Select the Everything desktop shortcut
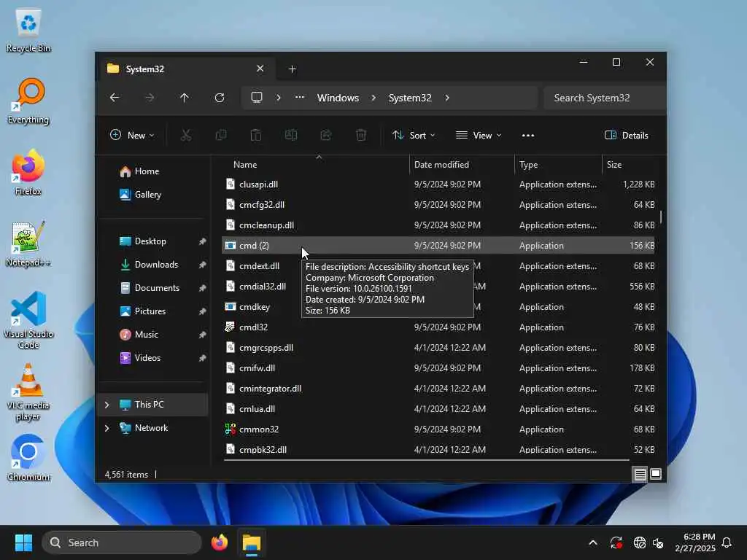The height and width of the screenshot is (560, 747). pos(28,101)
